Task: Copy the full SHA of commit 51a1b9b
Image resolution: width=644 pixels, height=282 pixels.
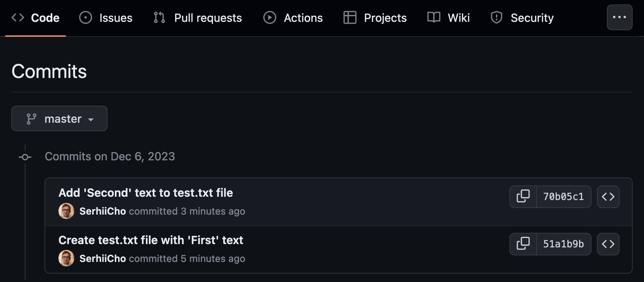Action: [523, 244]
